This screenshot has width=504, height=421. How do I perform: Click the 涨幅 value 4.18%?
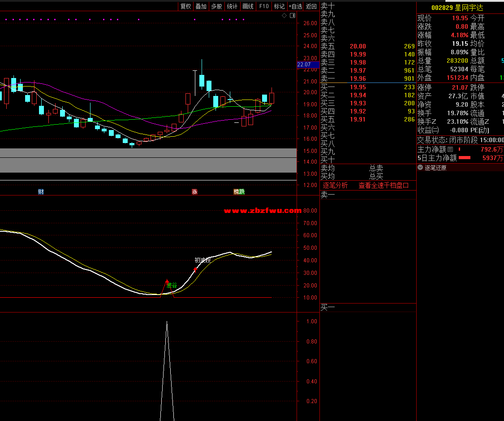(459, 35)
